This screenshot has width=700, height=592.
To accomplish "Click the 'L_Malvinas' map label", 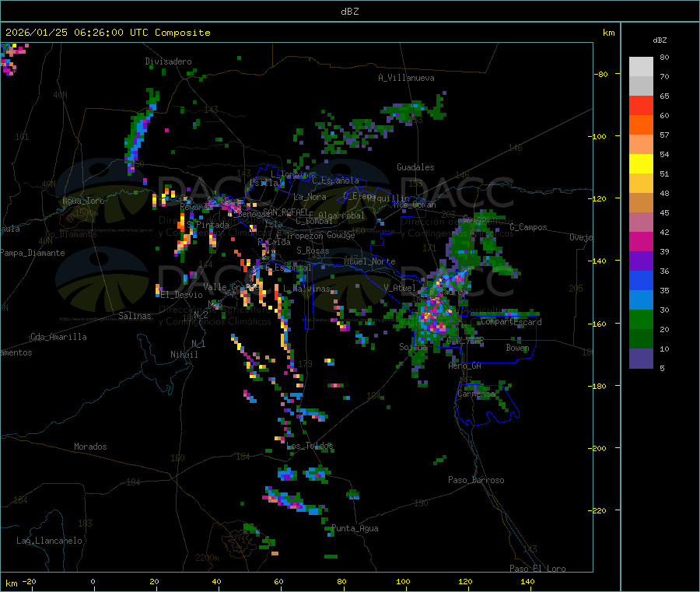I will click(306, 289).
